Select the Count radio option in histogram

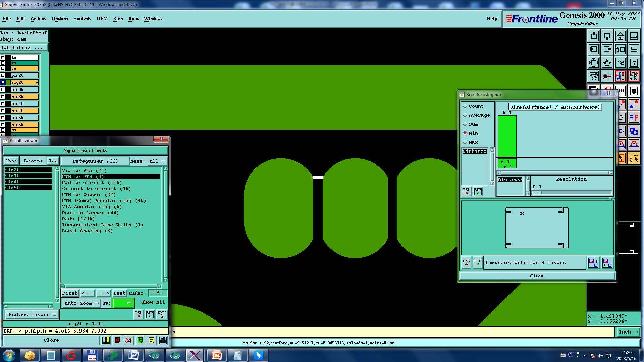(x=473, y=106)
